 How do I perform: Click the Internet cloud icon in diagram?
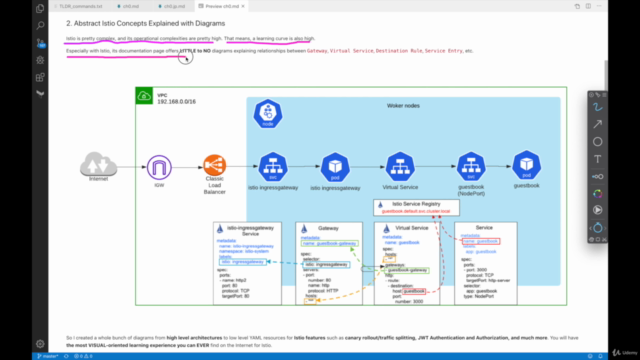[98, 164]
